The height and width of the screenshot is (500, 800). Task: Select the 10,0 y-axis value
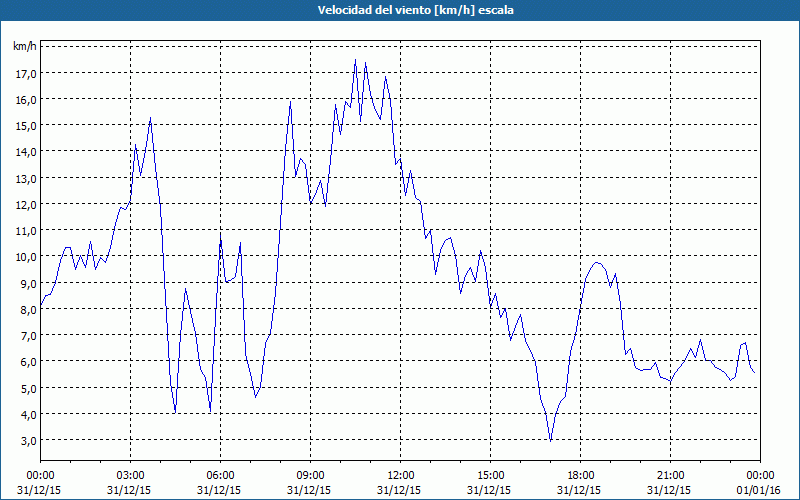pos(26,257)
